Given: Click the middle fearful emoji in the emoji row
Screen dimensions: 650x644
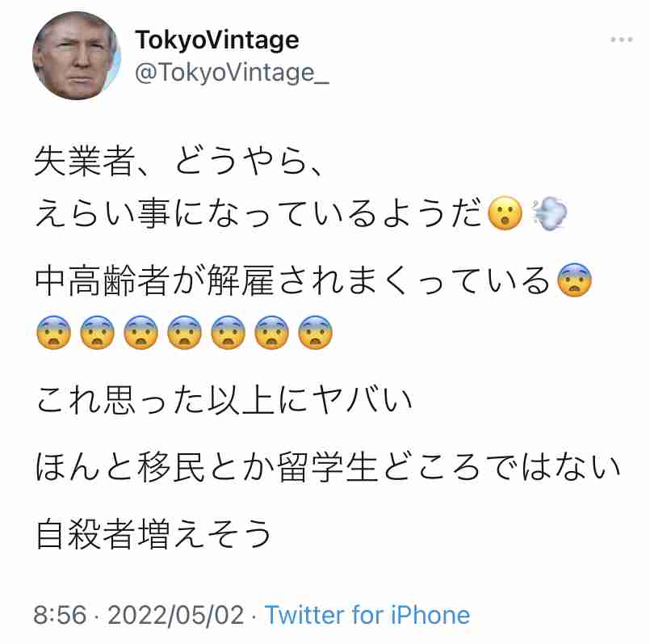Looking at the screenshot, I should (x=184, y=332).
